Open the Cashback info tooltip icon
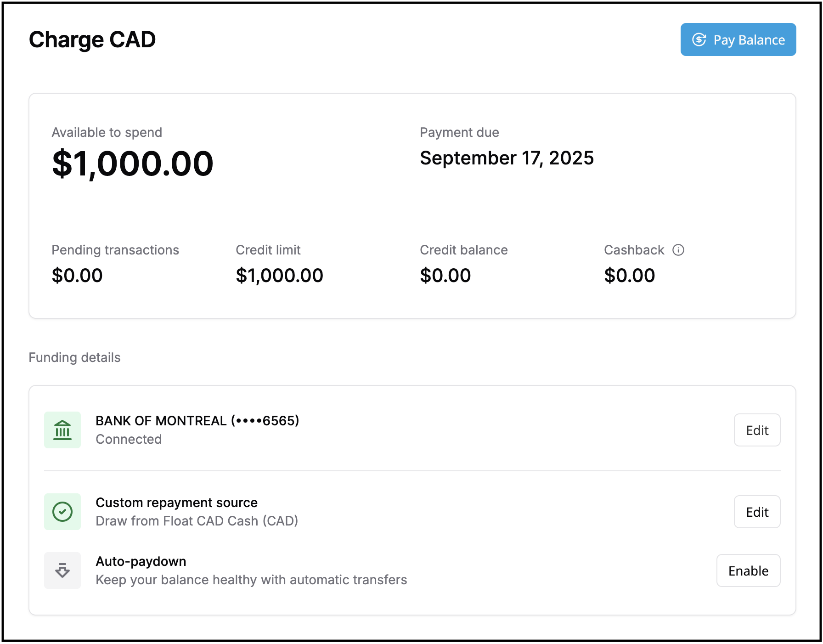 [678, 250]
